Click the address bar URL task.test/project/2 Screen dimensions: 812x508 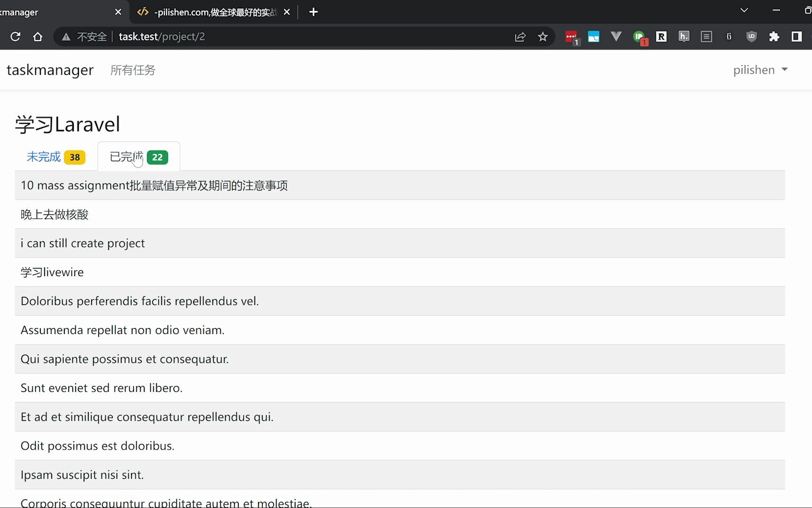click(162, 37)
